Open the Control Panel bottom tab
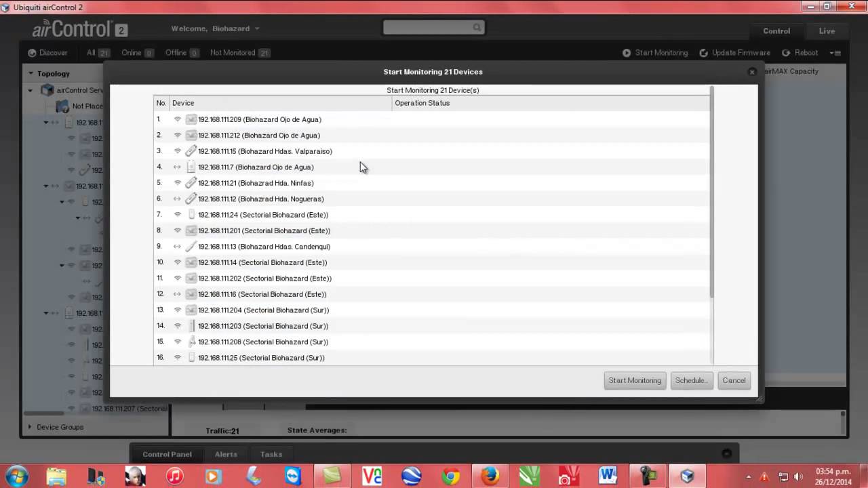The height and width of the screenshot is (488, 868). (x=167, y=454)
